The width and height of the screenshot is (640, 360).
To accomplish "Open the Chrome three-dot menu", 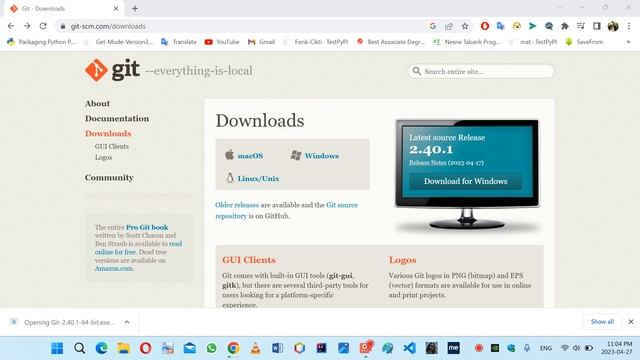I will pos(629,26).
